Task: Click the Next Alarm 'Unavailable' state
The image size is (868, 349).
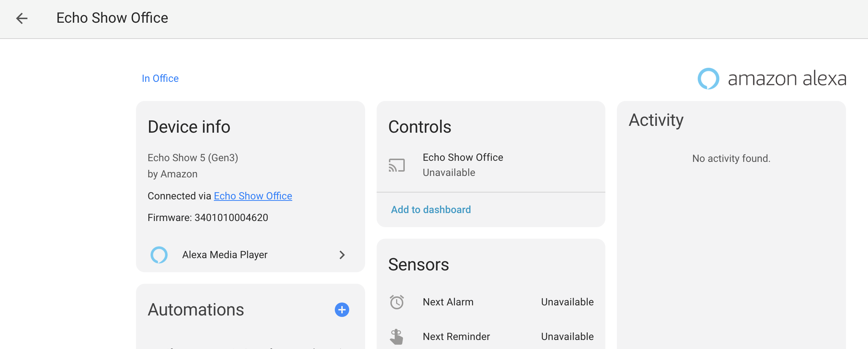Action: [567, 302]
